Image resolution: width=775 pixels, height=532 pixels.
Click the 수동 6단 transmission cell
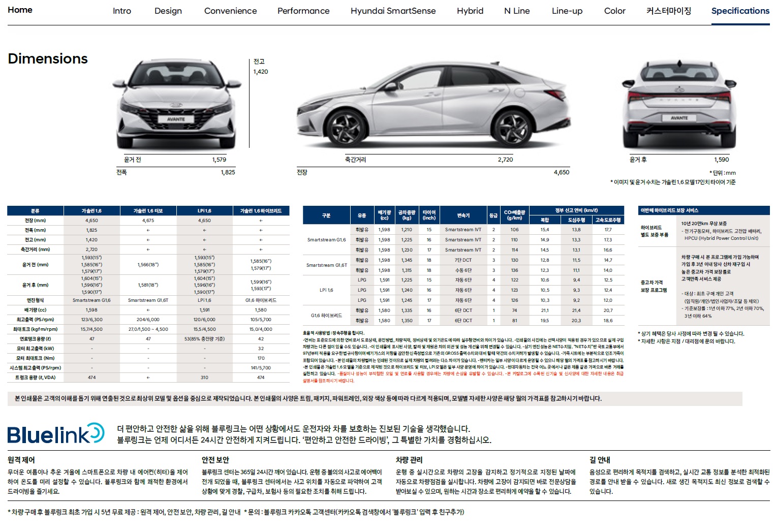pos(463,270)
